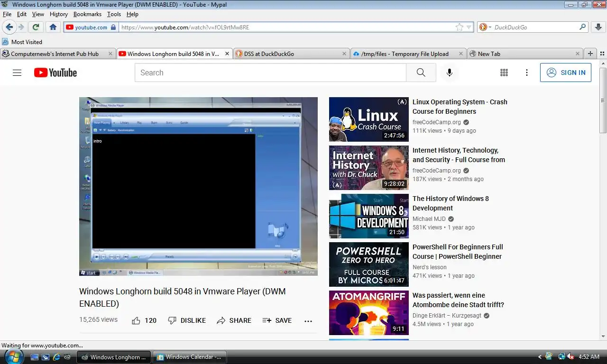The image size is (607, 364).
Task: Click the Show Desktop quick launch icon
Action: point(35,357)
